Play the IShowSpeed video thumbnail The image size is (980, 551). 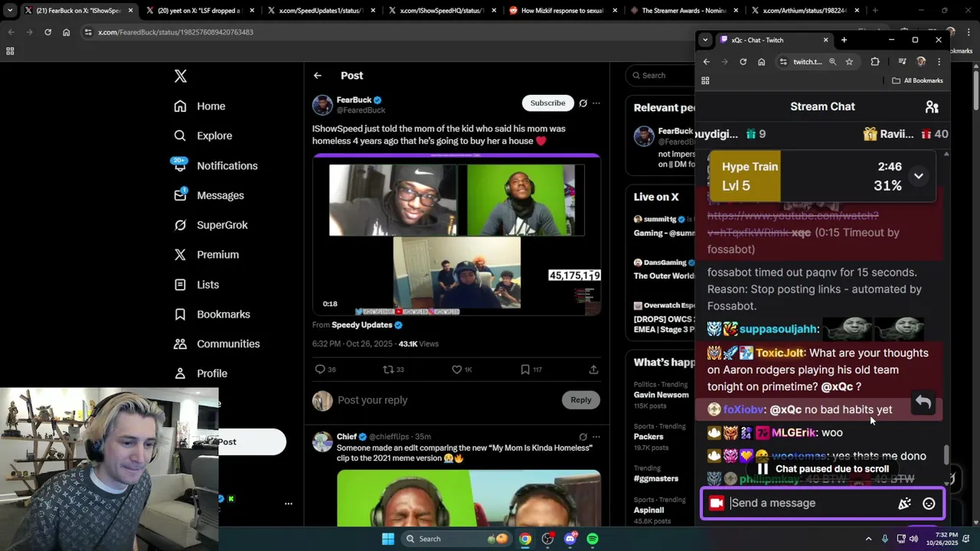tap(456, 234)
